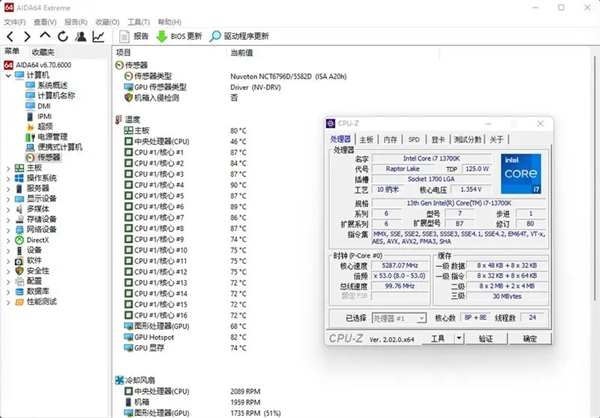Open the graph chart toolbar icon
Screen dimensions: 600x418
98,36
